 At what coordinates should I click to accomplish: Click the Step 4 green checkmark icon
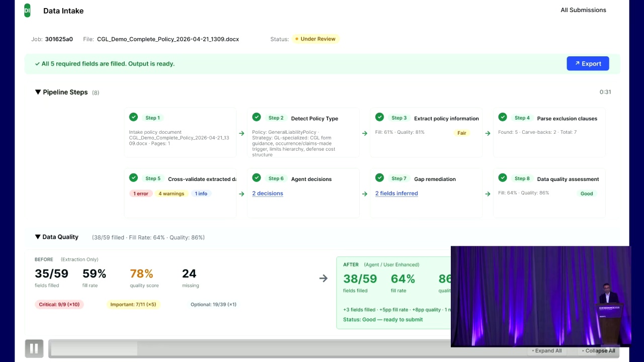[503, 117]
